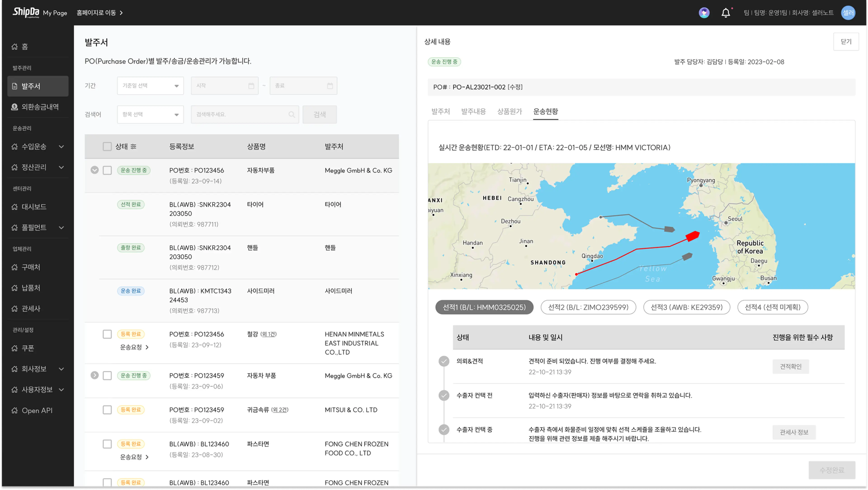Click the check icon for 수출자 컨택 중
This screenshot has height=490, width=868.
[x=444, y=430]
